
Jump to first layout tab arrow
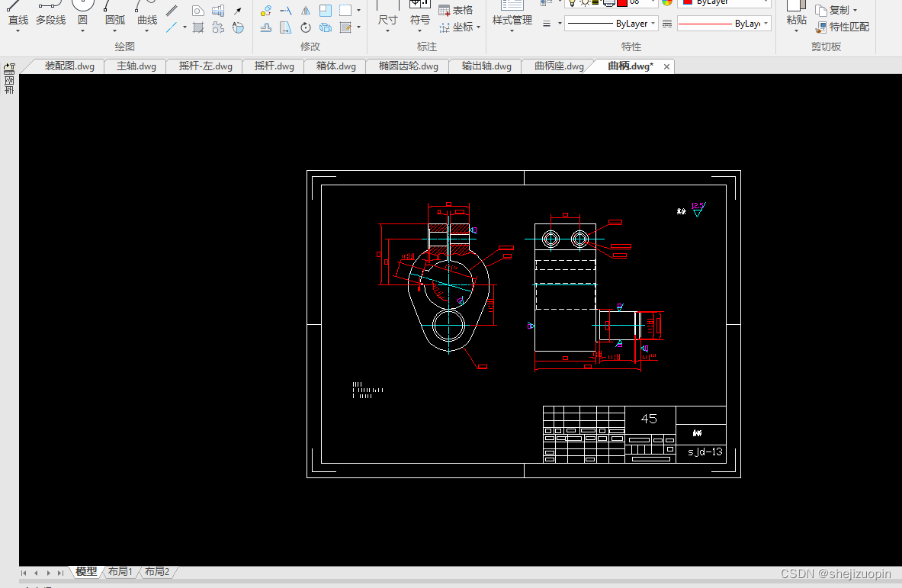coord(24,573)
